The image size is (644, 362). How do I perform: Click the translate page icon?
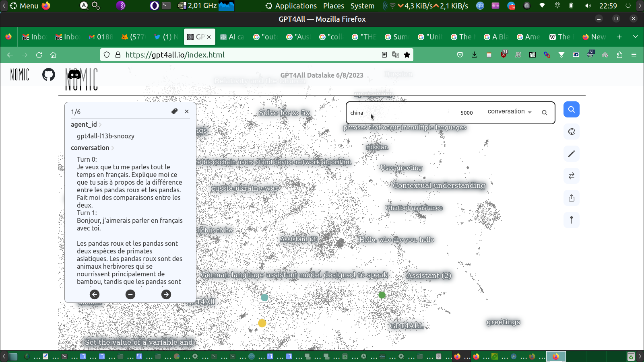396,55
